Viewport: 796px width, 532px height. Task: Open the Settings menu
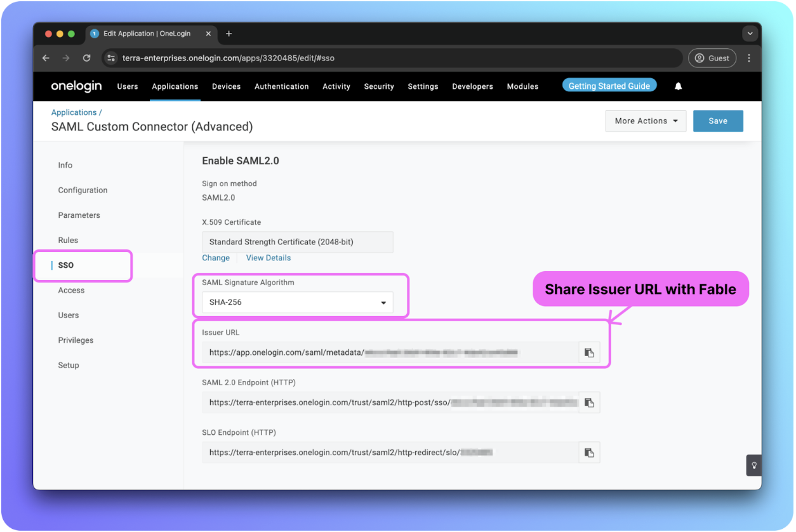pyautogui.click(x=423, y=86)
